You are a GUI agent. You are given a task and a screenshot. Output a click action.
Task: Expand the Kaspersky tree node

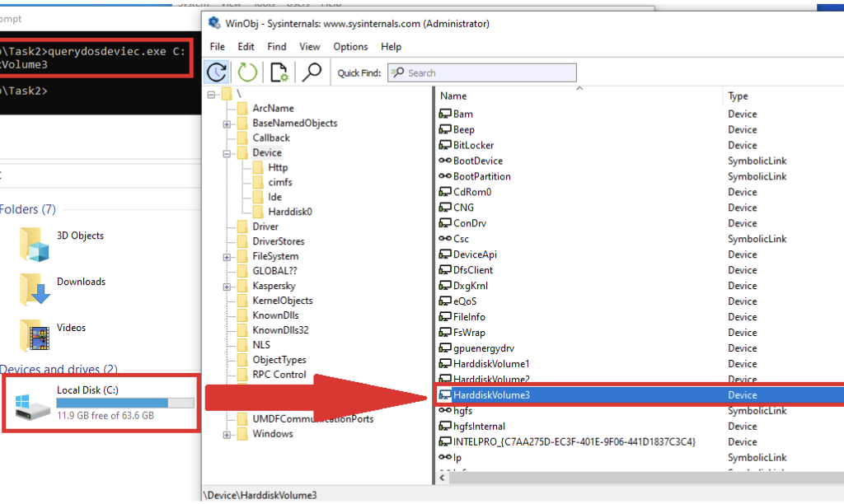point(226,287)
